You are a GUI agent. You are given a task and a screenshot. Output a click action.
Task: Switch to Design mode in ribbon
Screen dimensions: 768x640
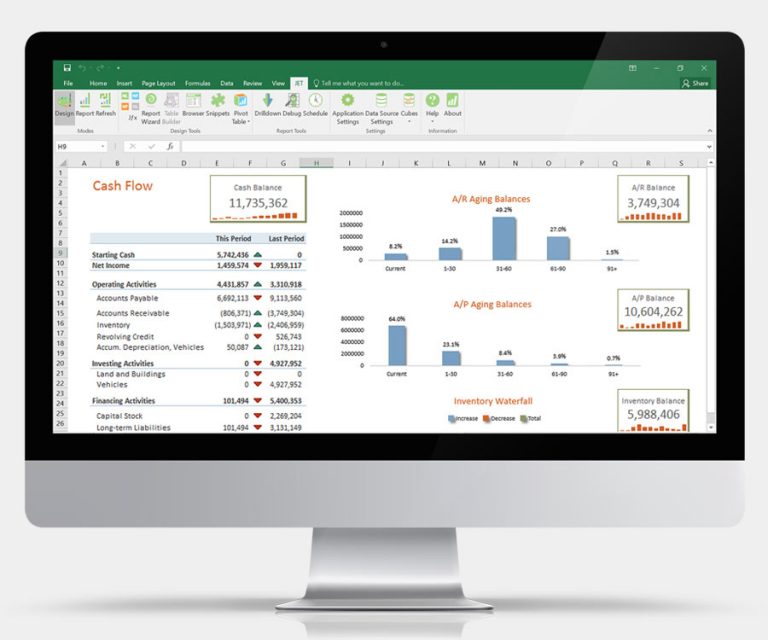[63, 105]
